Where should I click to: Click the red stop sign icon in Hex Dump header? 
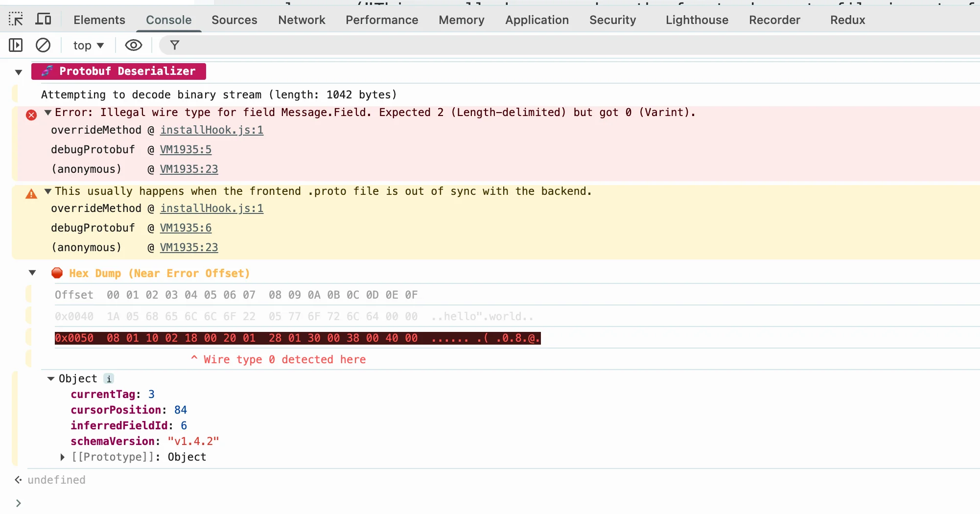click(x=57, y=273)
